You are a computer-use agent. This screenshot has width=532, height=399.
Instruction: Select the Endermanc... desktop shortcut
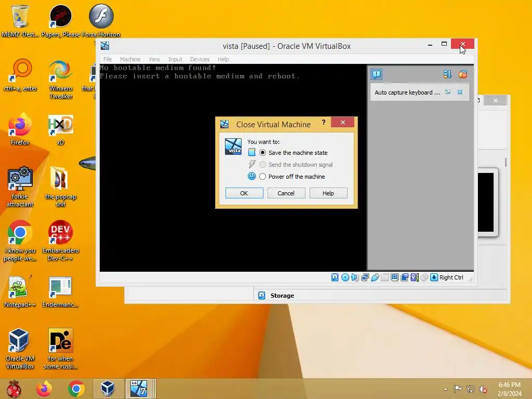[x=61, y=291]
